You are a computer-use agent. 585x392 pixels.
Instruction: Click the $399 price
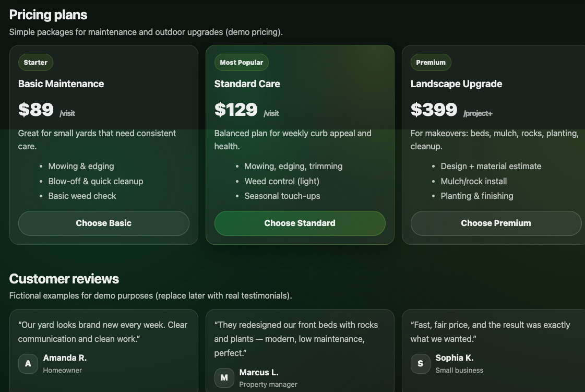tap(434, 110)
